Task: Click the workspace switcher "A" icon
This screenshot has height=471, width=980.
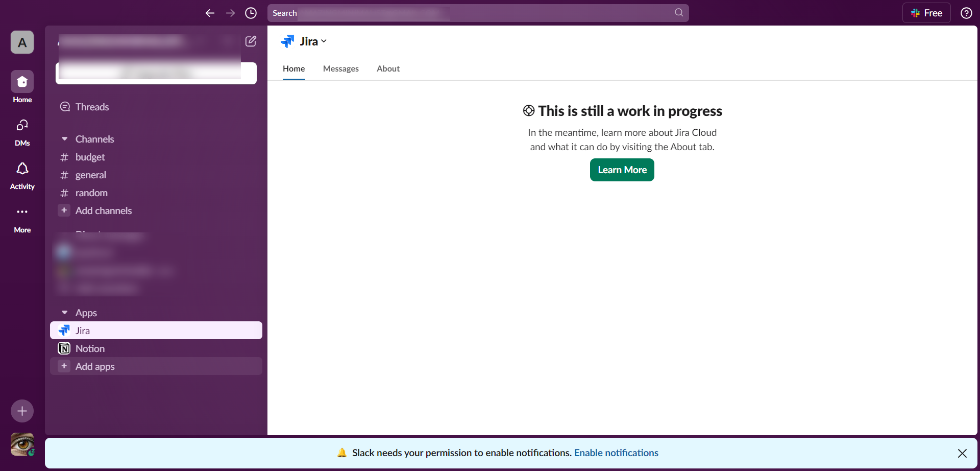Action: tap(22, 42)
